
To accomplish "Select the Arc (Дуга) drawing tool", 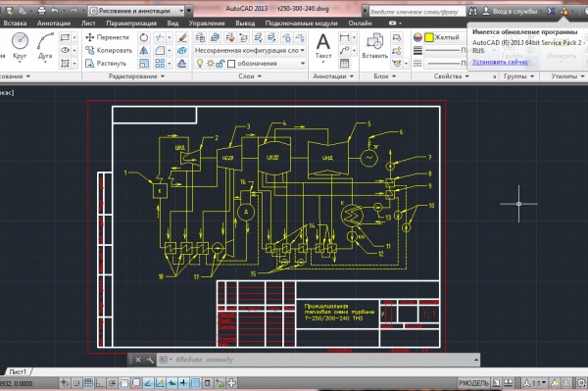I will [x=45, y=46].
